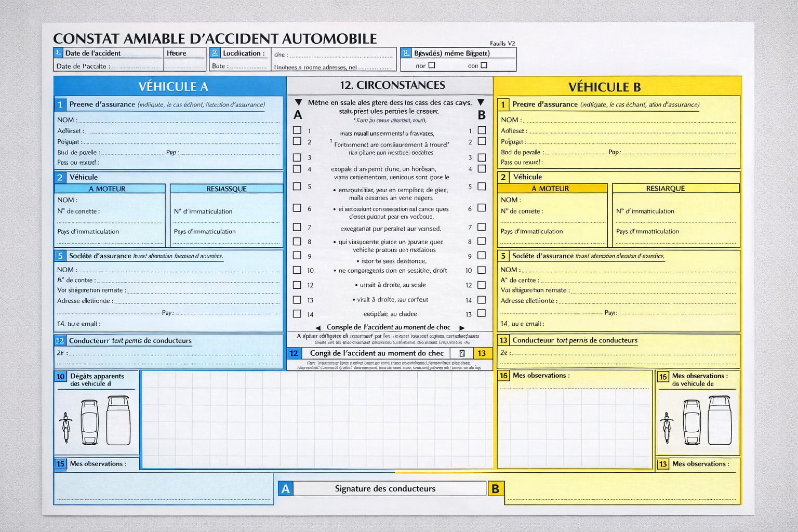Click the right arrow after 'Comsple de l'accident'
The image size is (798, 532).
(x=462, y=328)
